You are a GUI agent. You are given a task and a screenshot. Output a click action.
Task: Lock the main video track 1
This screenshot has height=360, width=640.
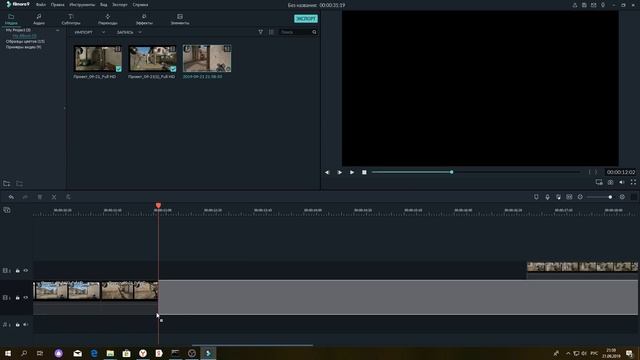18,298
